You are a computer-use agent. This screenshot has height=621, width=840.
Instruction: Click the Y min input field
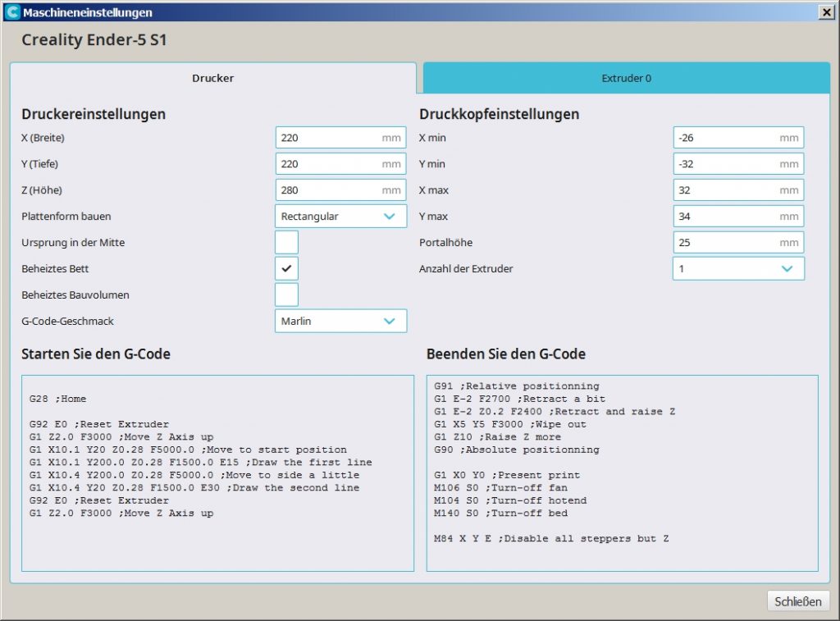coord(738,164)
